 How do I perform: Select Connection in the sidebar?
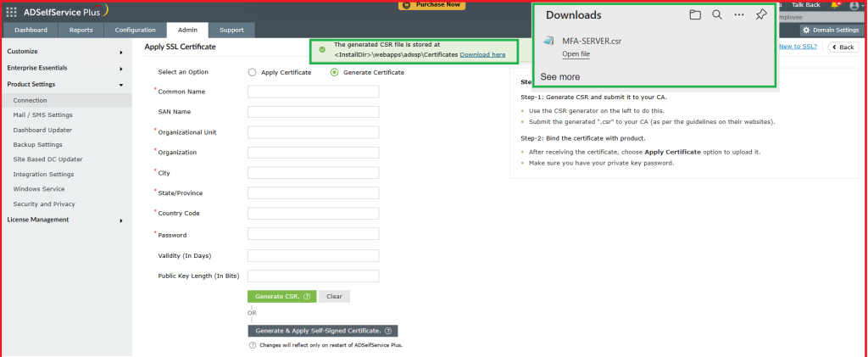pos(66,100)
